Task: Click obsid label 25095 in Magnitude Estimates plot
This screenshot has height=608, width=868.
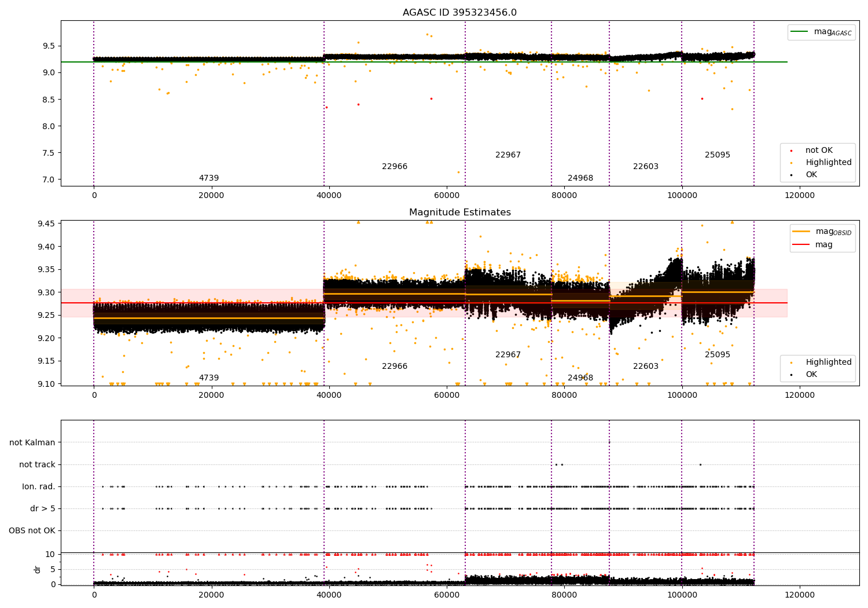Action: [718, 355]
